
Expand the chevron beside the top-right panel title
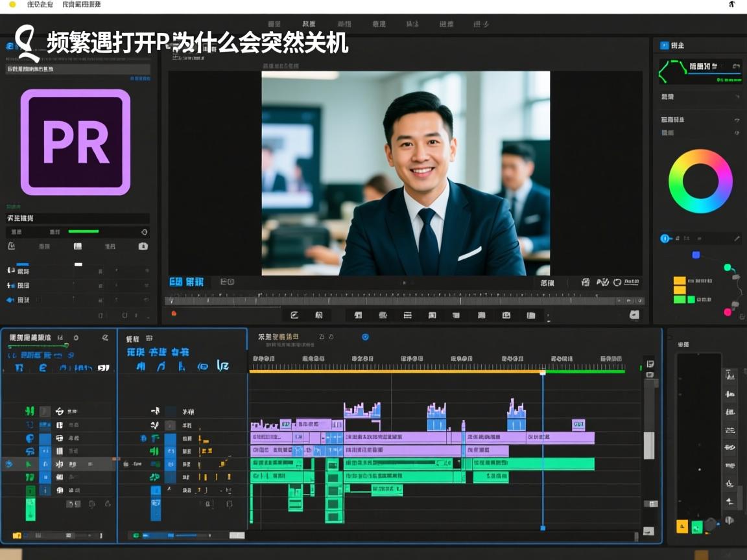737,67
